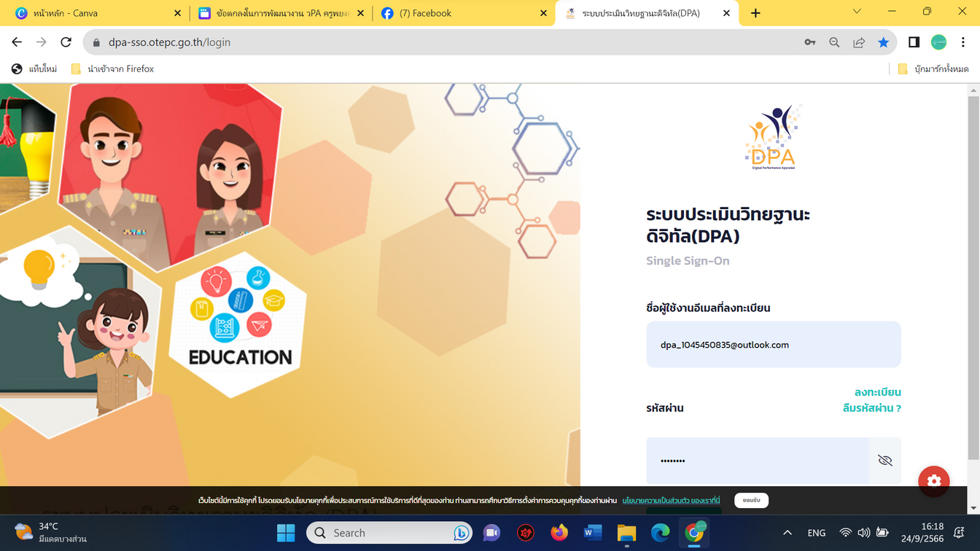Bookmark this page with star icon
Screen dimensions: 980x551
[x=883, y=42]
